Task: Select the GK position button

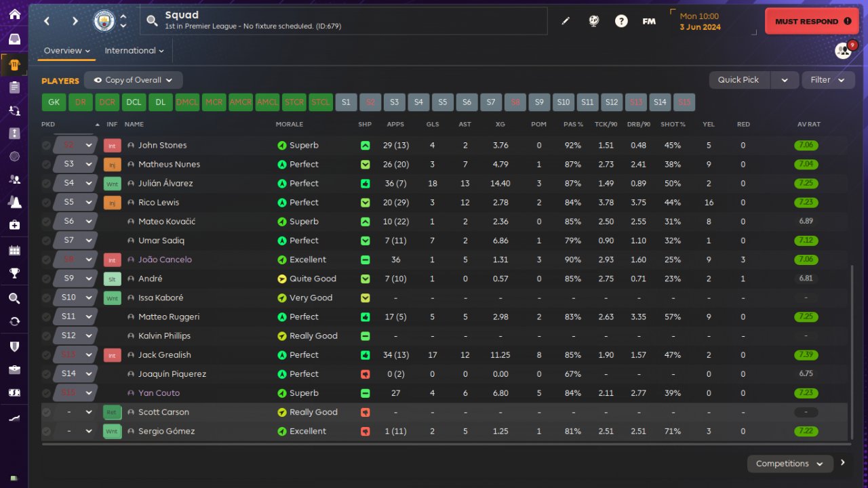Action: tap(54, 102)
